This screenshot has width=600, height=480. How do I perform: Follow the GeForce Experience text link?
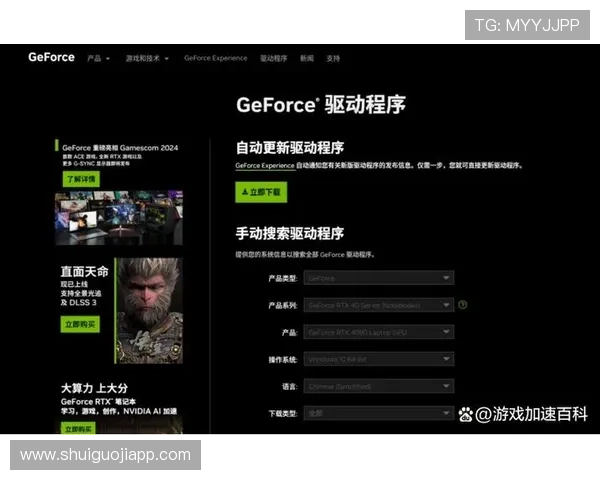[x=265, y=165]
